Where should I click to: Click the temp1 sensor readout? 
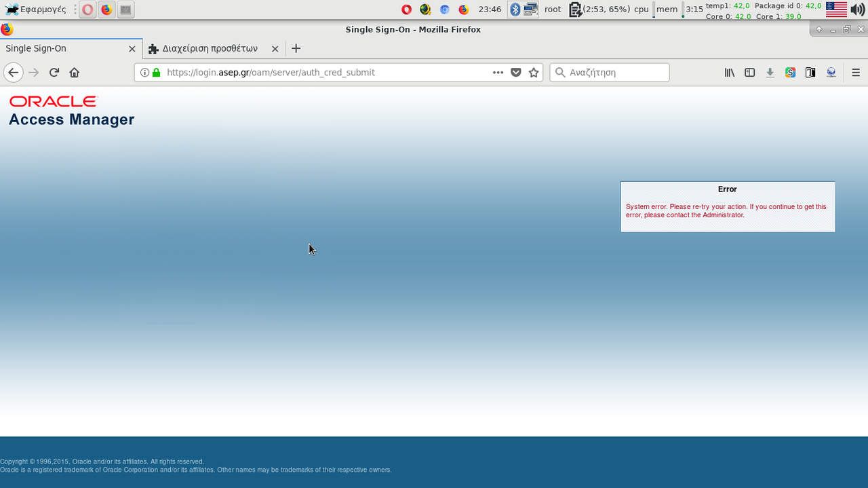pyautogui.click(x=728, y=5)
